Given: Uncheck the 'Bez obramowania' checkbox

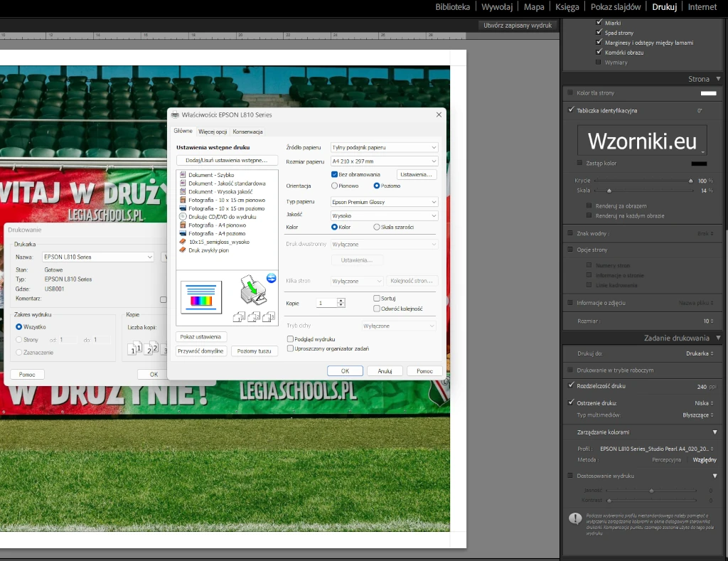Looking at the screenshot, I should point(335,174).
